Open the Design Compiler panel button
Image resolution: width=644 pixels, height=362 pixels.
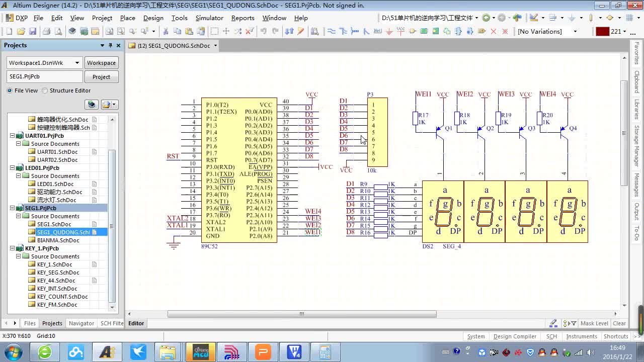pos(515,336)
